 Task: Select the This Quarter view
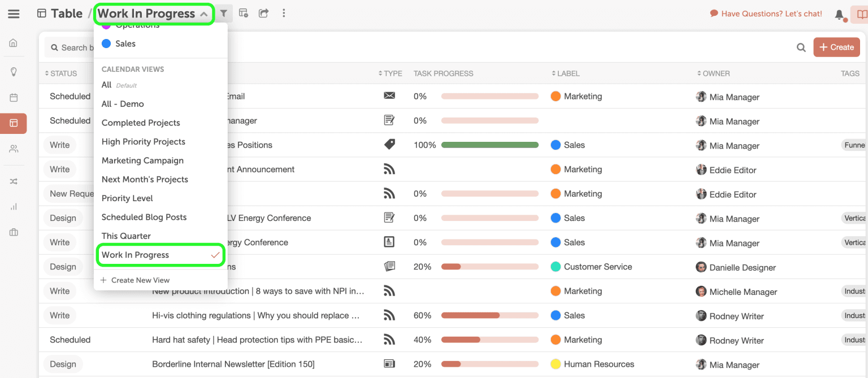point(126,236)
